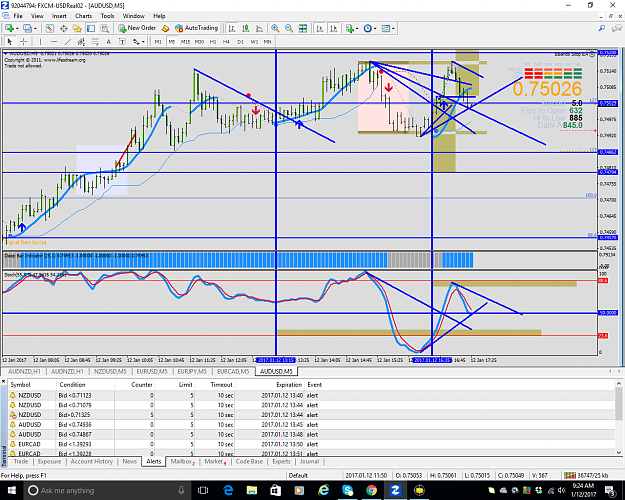Toggle Chart Shift
Viewport: 625px width, 500px height.
334,28
